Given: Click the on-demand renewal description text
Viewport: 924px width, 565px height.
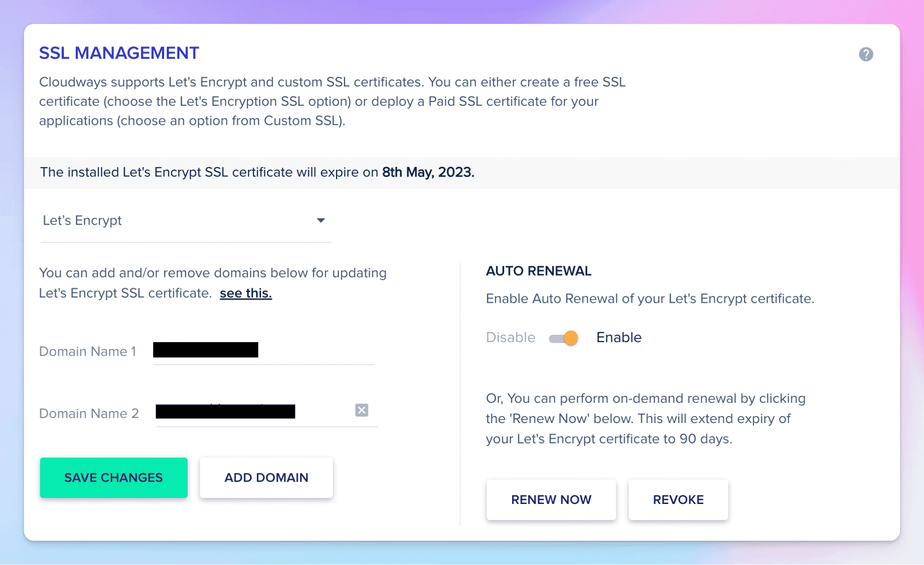Looking at the screenshot, I should (645, 418).
